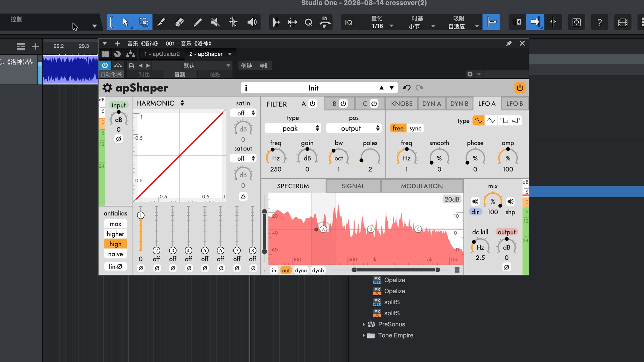Screen dimensions: 644x362
Task: Choose the Split knife tool
Action: click(161, 22)
